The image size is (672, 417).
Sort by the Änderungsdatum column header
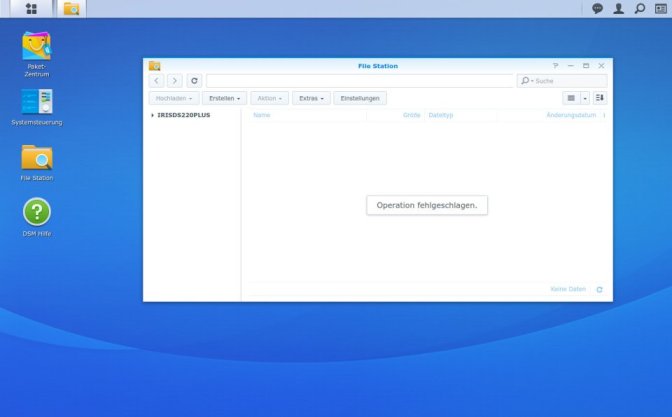571,115
